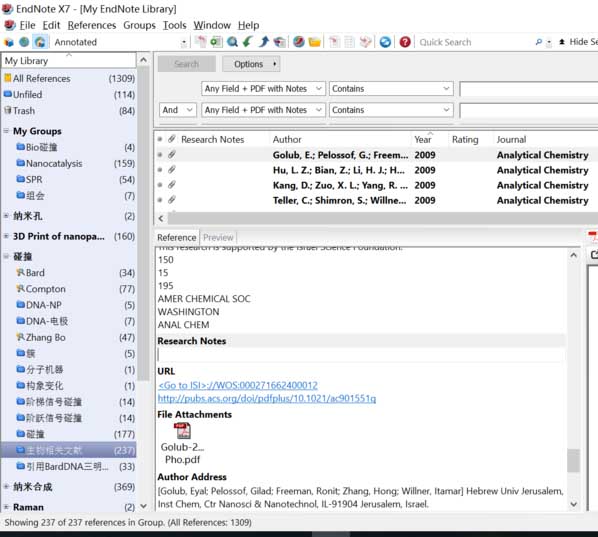Viewport: 598px width, 537px height.
Task: Open the Annotated output style dropdown
Action: (x=184, y=42)
